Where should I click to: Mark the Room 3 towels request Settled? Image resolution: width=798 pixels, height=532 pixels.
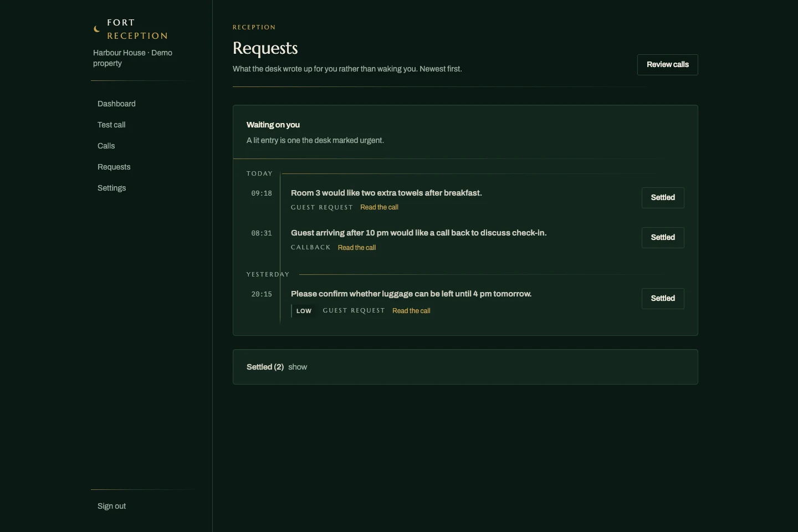coord(663,198)
